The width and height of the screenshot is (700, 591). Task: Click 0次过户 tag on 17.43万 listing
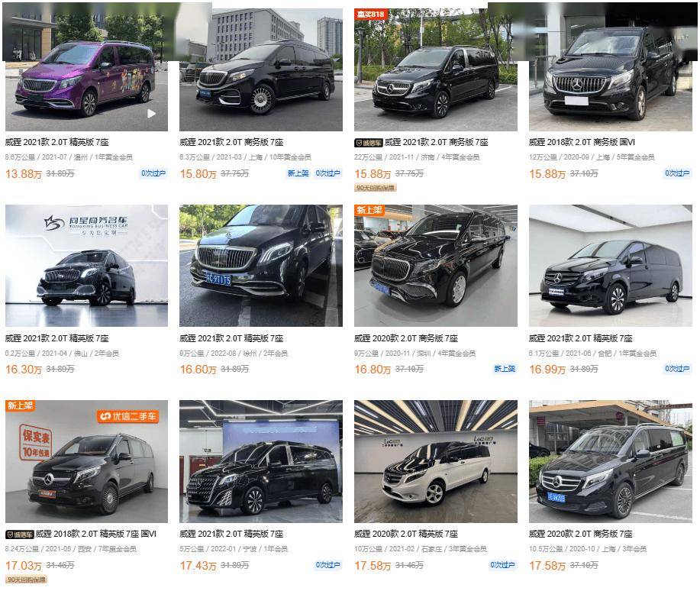point(327,565)
